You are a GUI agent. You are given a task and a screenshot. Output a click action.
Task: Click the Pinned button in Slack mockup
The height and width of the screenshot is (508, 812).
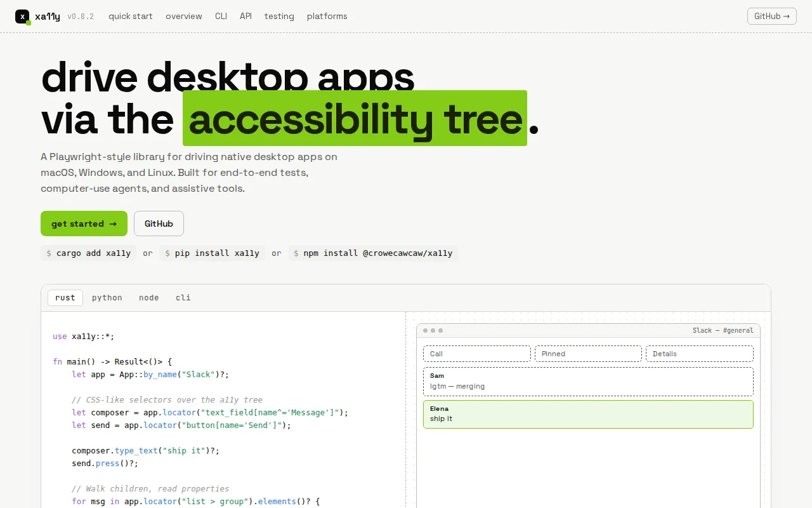tap(588, 354)
